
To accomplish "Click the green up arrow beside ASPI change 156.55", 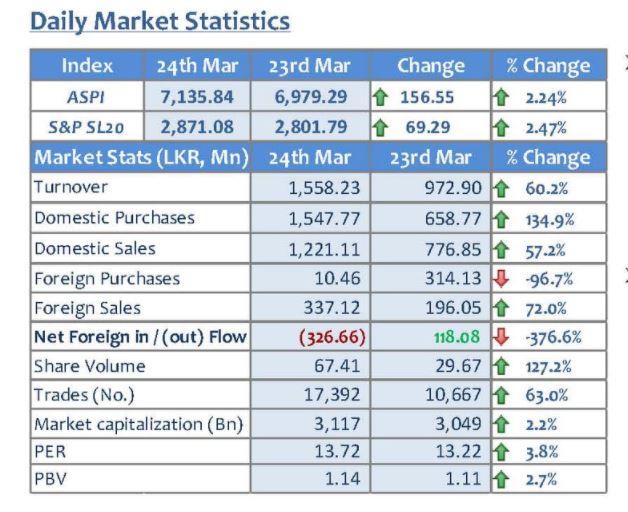I will coord(380,97).
